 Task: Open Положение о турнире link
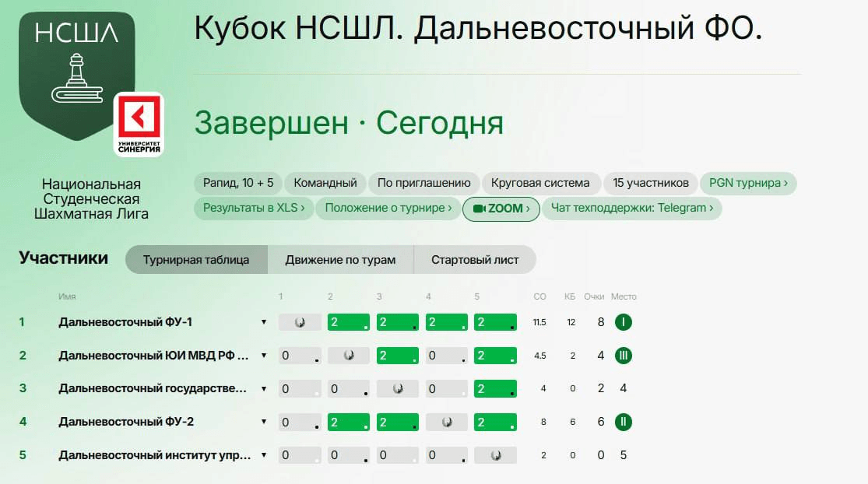[388, 208]
